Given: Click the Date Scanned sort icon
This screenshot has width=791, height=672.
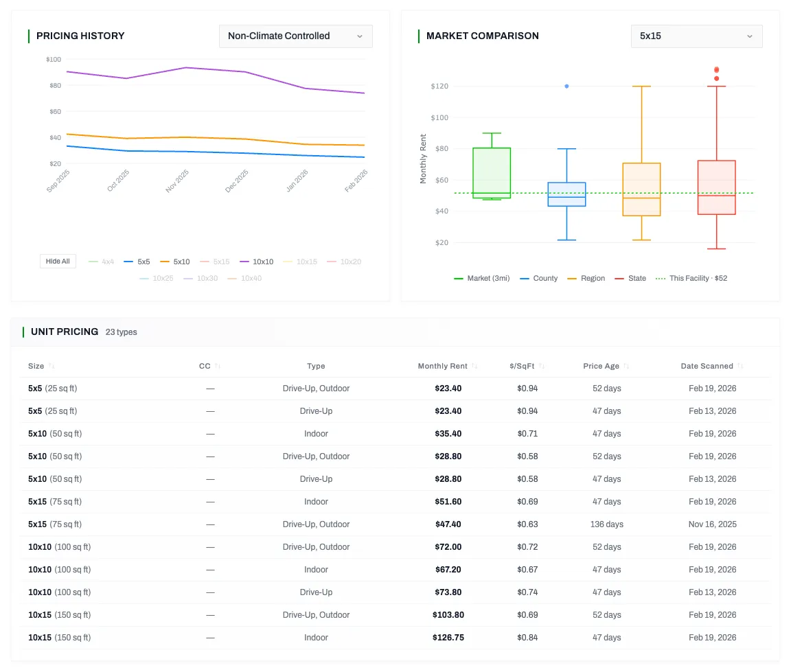Looking at the screenshot, I should click(740, 367).
